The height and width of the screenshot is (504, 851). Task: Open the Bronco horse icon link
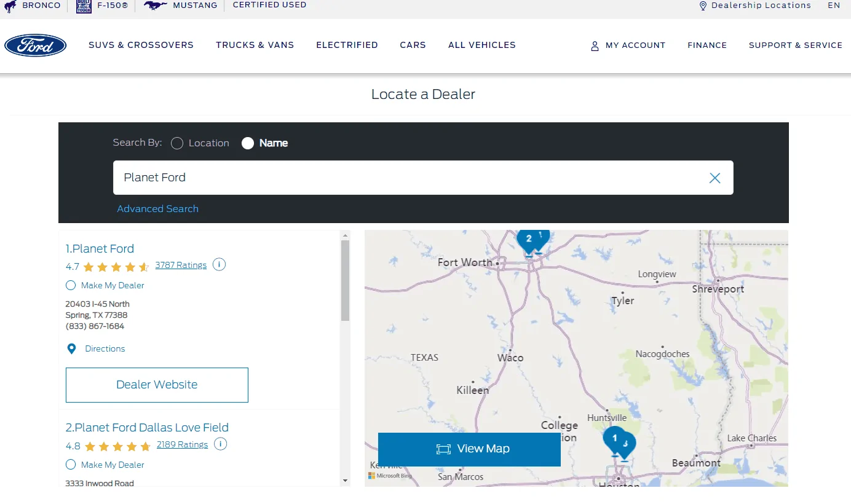[10, 6]
